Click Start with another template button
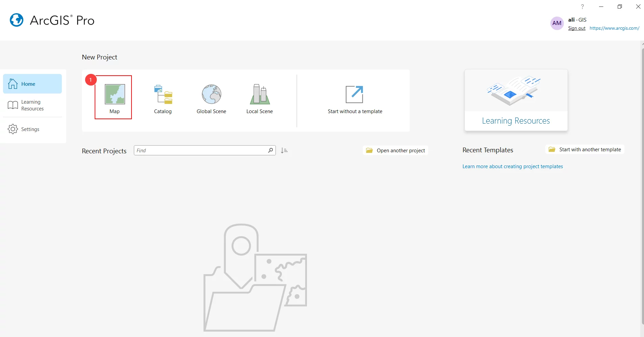Viewport: 644px width, 337px height. click(x=585, y=150)
